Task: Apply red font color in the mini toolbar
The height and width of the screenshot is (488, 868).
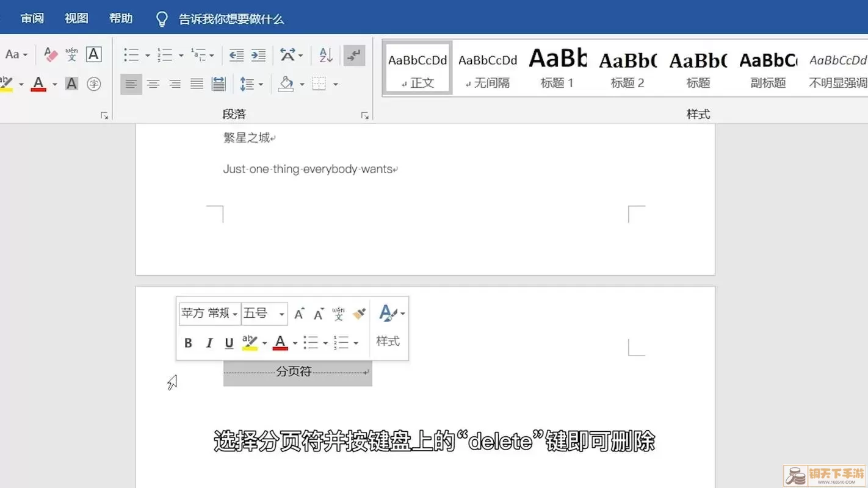Action: coord(280,343)
